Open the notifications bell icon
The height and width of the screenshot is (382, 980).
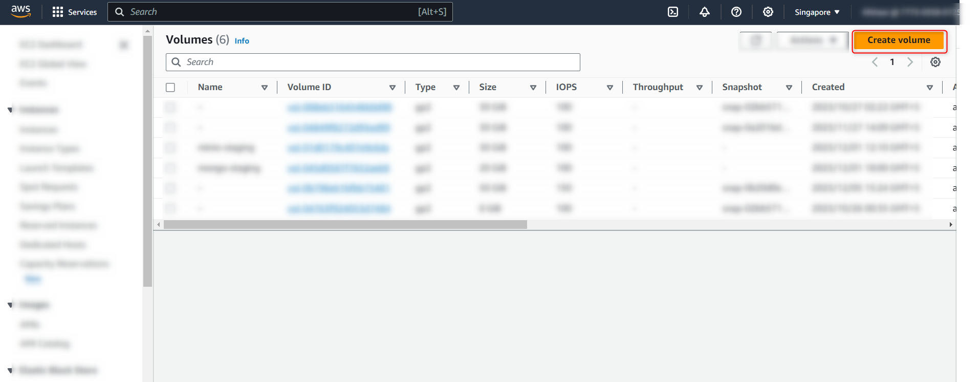point(705,12)
